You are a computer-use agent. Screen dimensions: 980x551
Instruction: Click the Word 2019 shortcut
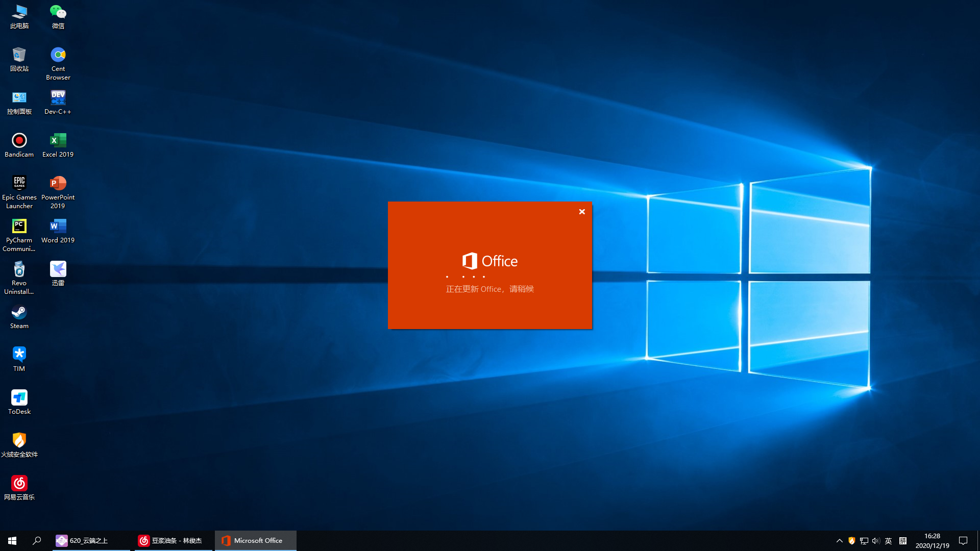(x=58, y=231)
